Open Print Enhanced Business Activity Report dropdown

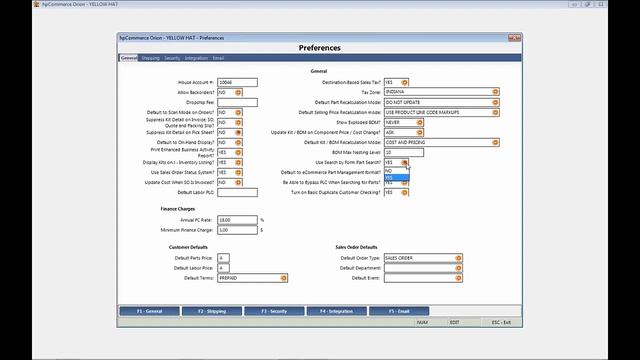point(238,153)
